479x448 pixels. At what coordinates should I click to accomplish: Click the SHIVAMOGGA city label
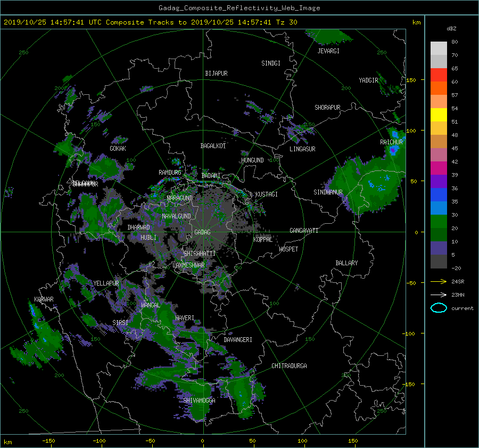coord(199,400)
